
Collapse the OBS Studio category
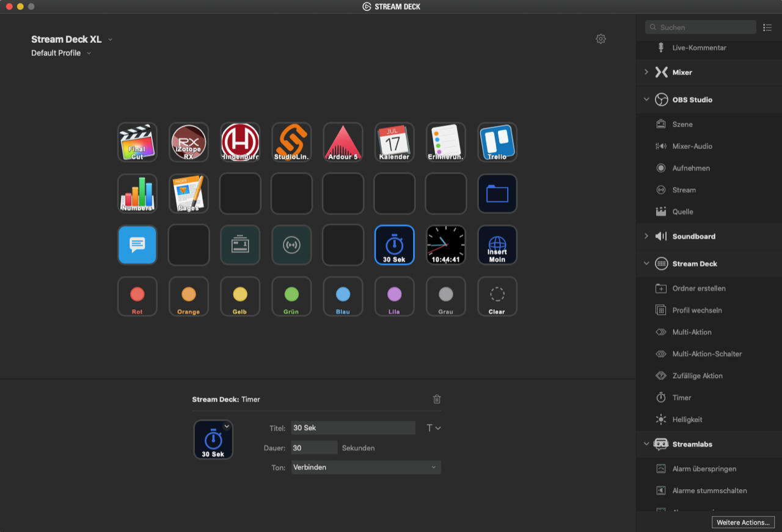tap(646, 100)
